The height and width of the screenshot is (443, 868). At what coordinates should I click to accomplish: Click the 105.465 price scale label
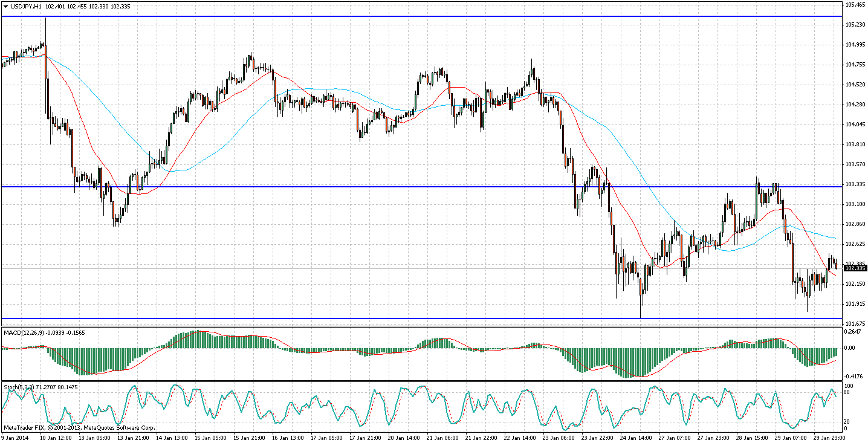coord(855,5)
